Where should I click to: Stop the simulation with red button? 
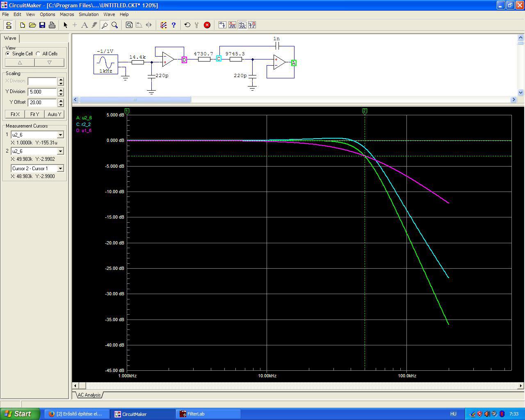207,25
